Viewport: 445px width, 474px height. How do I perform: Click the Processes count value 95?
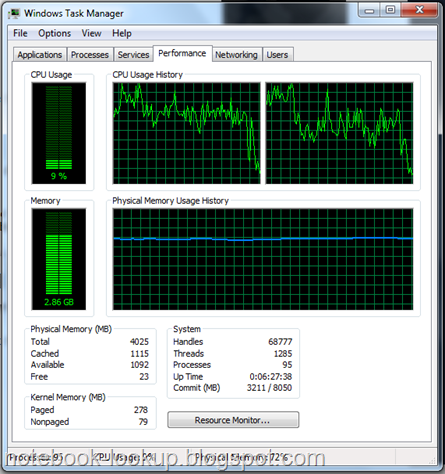click(x=287, y=365)
